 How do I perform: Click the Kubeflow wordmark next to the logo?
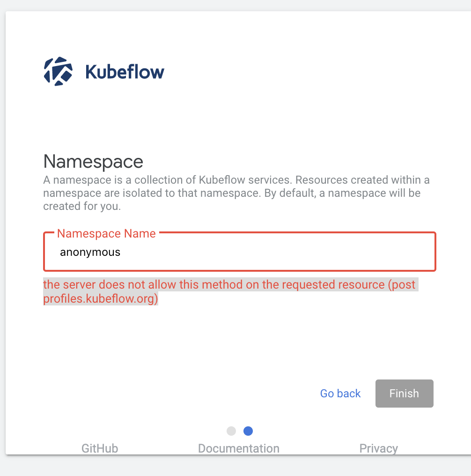[x=124, y=71]
